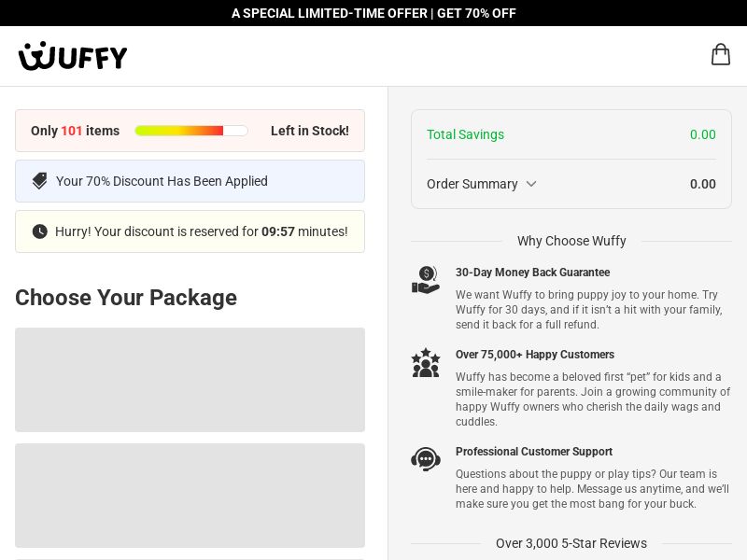
Task: Select the first package placeholder card
Action: (x=190, y=380)
